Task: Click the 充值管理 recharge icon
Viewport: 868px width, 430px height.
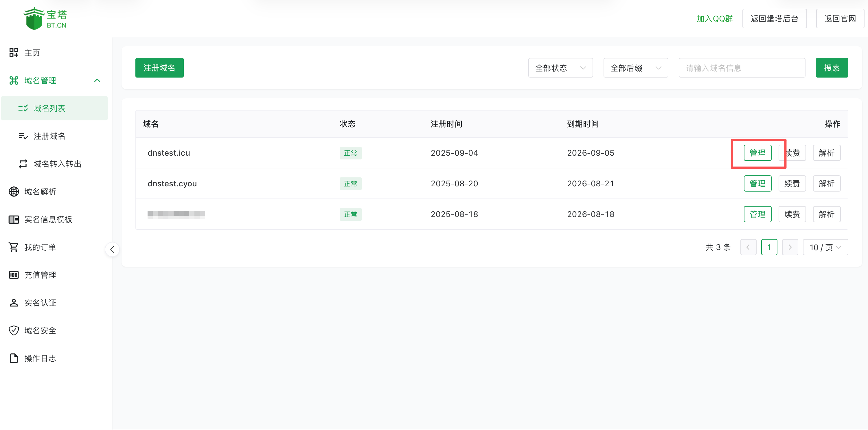Action: click(14, 275)
